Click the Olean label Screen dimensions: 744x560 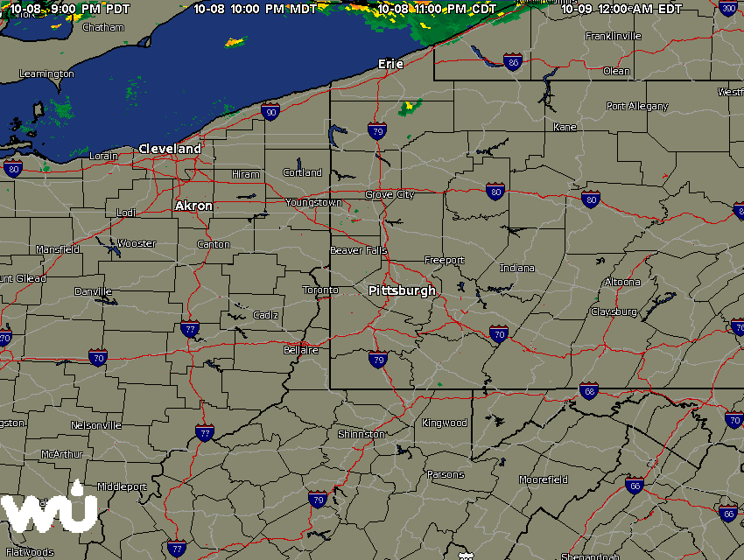point(616,72)
